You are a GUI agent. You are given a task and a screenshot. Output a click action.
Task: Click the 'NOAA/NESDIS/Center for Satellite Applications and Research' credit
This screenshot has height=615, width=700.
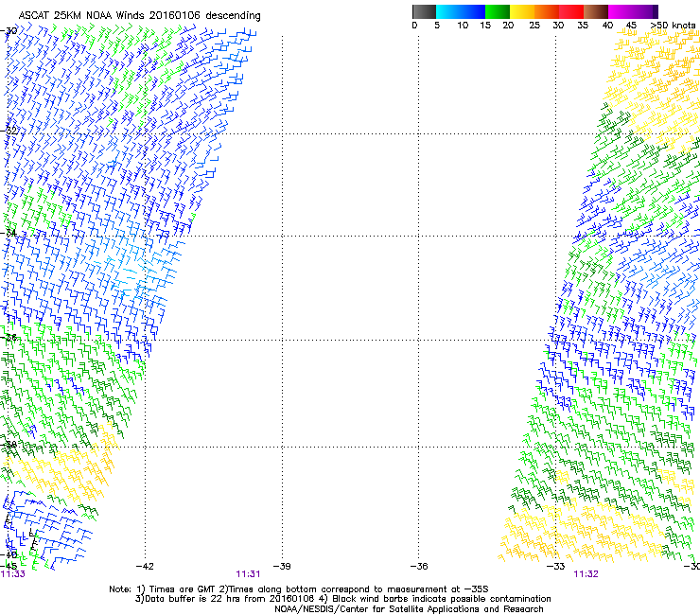pyautogui.click(x=409, y=609)
